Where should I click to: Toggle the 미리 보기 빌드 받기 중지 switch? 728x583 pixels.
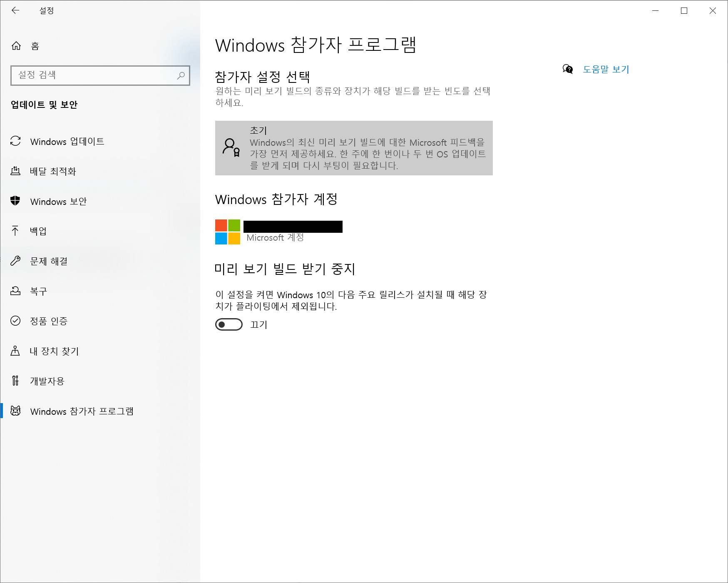(229, 324)
